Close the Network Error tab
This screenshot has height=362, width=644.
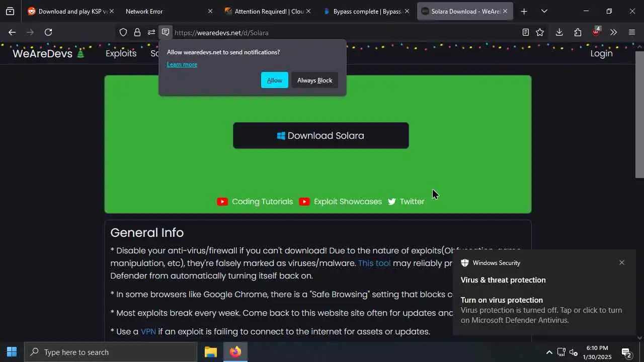[x=210, y=11]
